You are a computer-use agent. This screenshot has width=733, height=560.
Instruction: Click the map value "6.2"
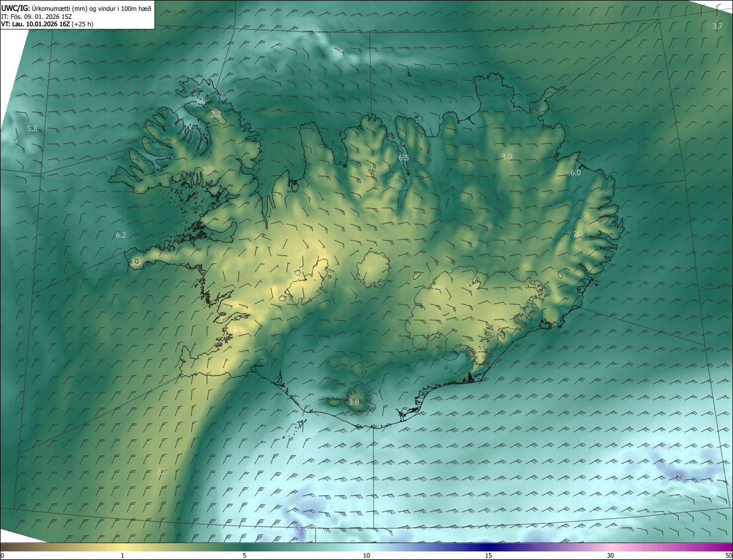120,235
